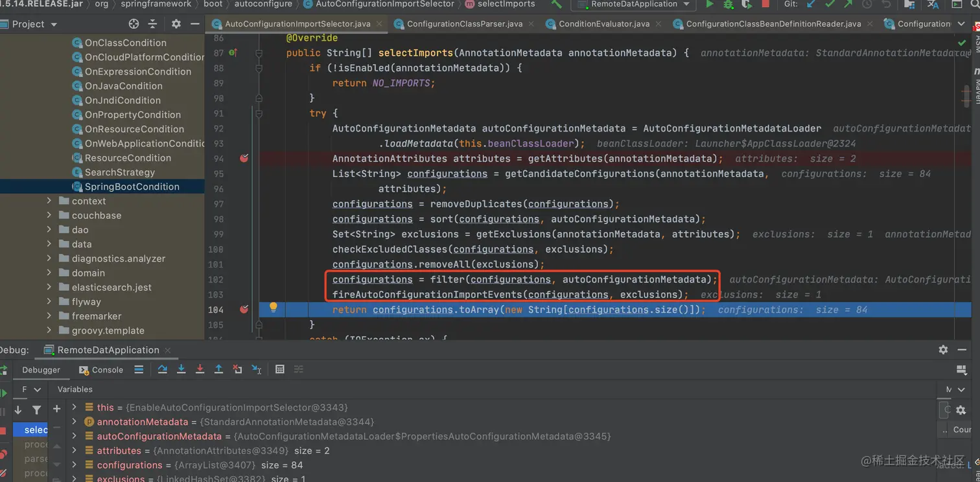980x482 pixels.
Task: Click Drop Frame debugger icon
Action: point(237,369)
